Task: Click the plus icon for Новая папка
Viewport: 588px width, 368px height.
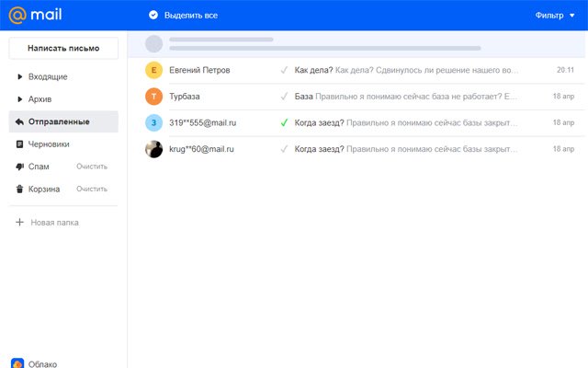Action: click(19, 223)
